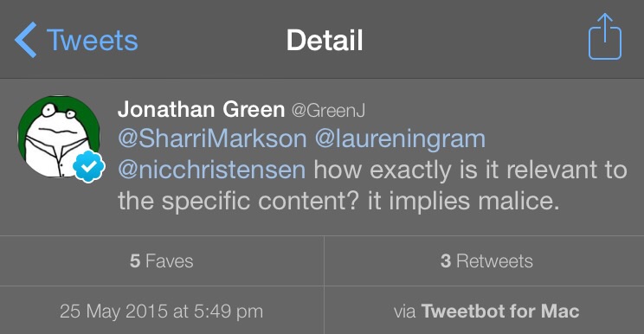Tap the blue back chevron arrow

click(x=25, y=40)
